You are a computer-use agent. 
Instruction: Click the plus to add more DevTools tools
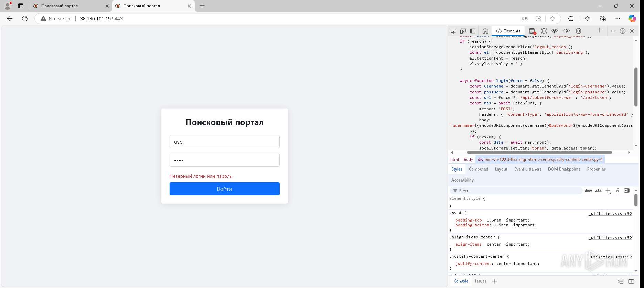(x=600, y=30)
